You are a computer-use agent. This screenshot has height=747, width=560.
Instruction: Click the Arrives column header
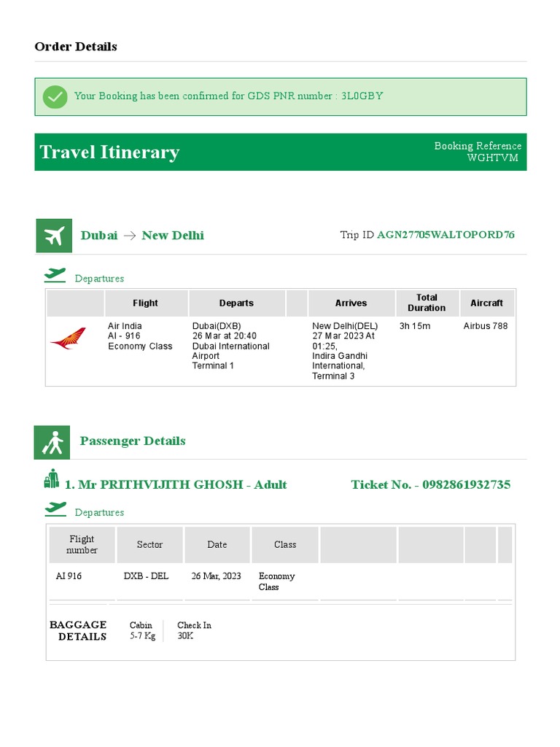click(x=351, y=303)
